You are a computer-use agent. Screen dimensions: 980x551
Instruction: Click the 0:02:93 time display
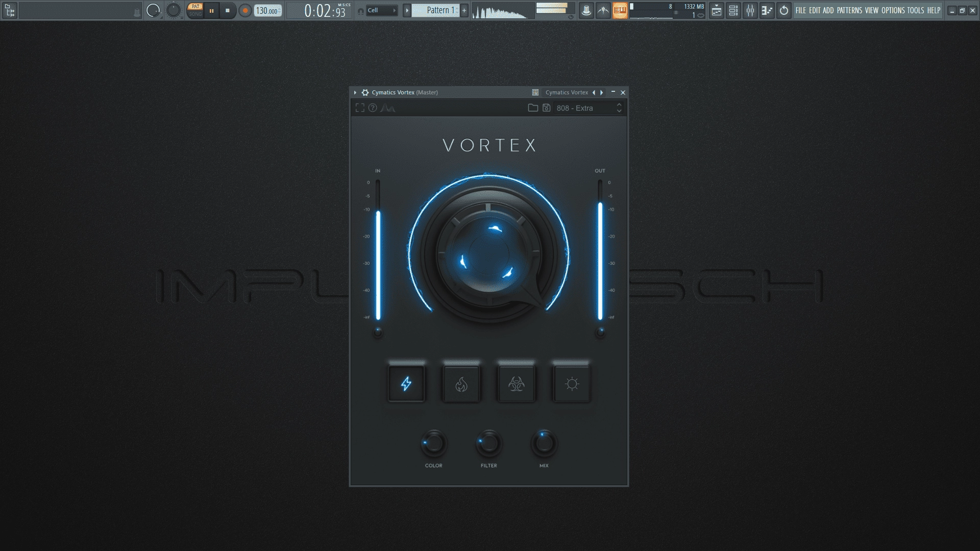tap(325, 10)
